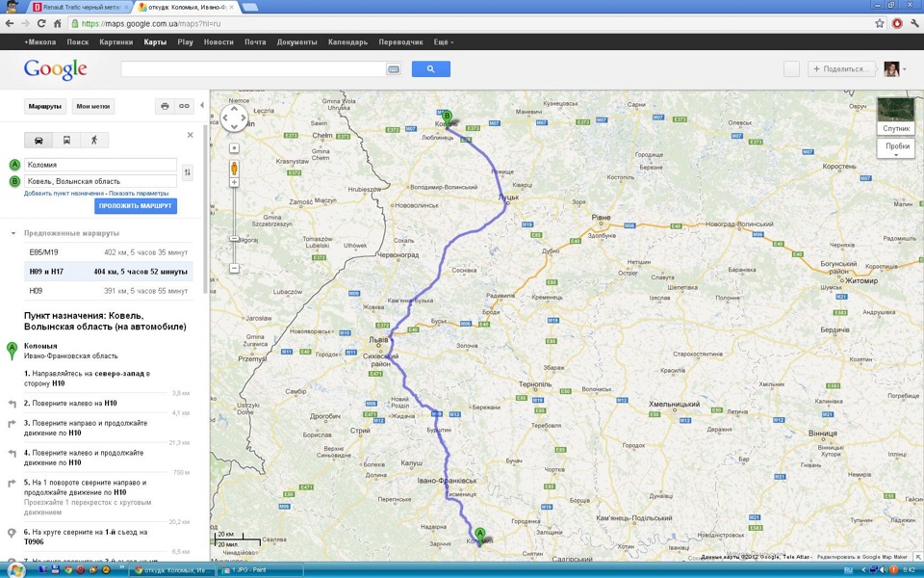Open 'Карты' in the Google bar

click(x=155, y=41)
